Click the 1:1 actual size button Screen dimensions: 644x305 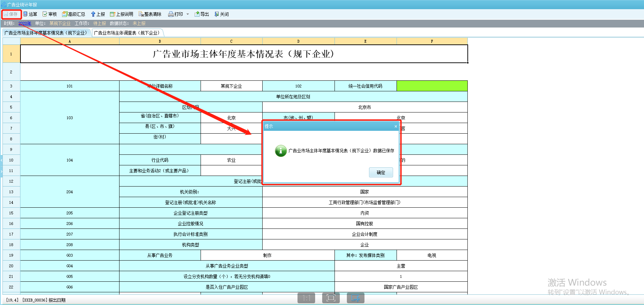[x=306, y=298]
